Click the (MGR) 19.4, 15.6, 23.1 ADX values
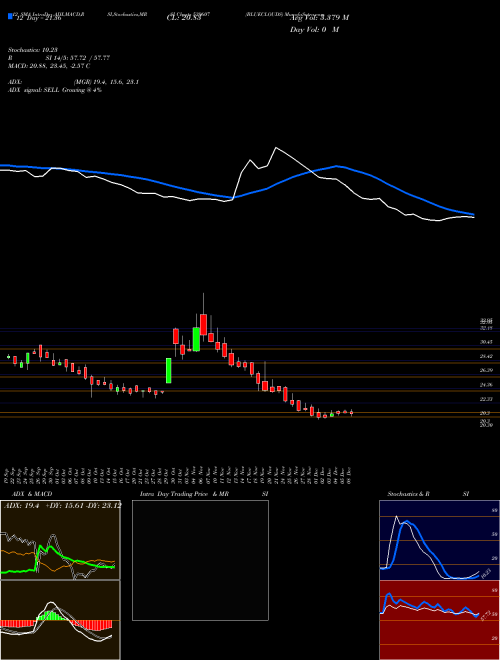Screen dimensions: 500x660 [106, 82]
